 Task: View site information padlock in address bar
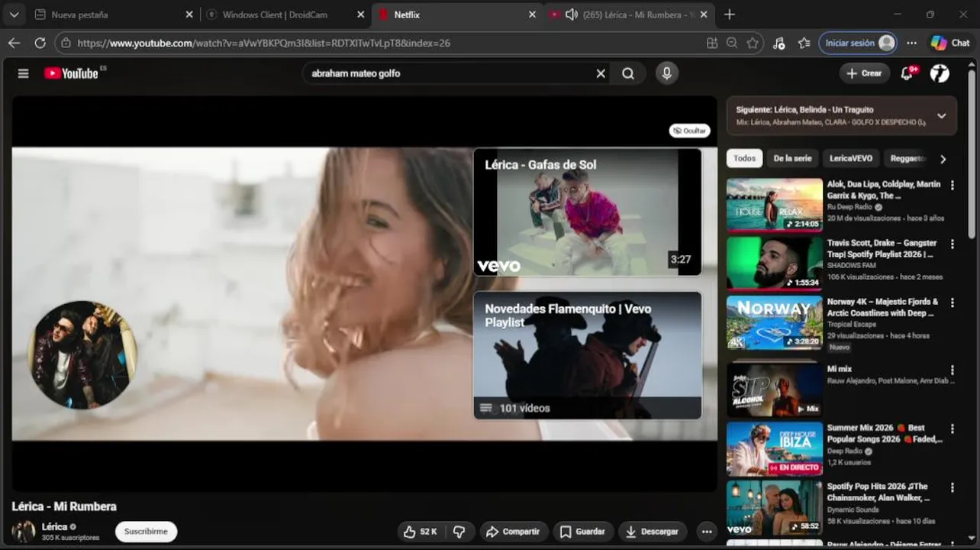coord(66,43)
